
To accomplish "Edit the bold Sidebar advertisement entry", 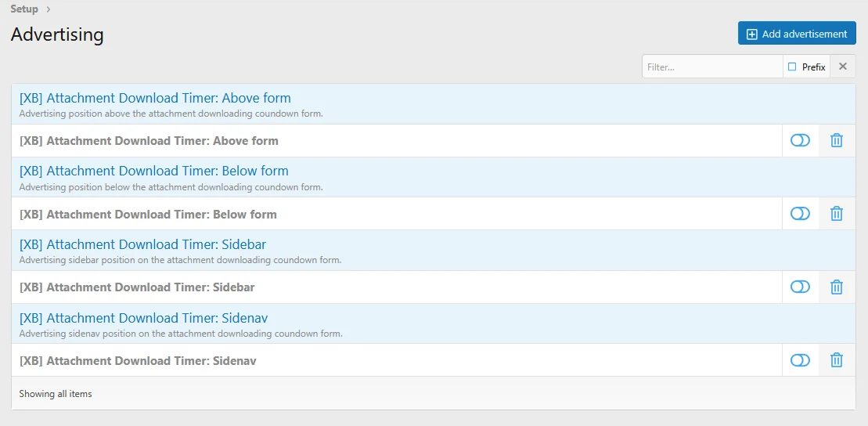I will click(137, 287).
